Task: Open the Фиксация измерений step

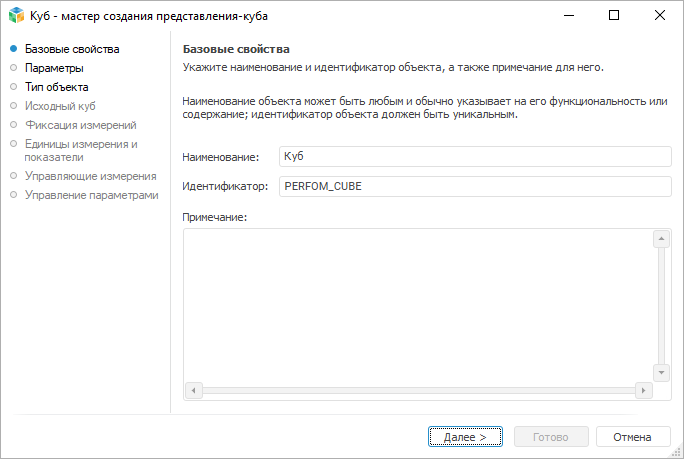Action: [x=80, y=125]
